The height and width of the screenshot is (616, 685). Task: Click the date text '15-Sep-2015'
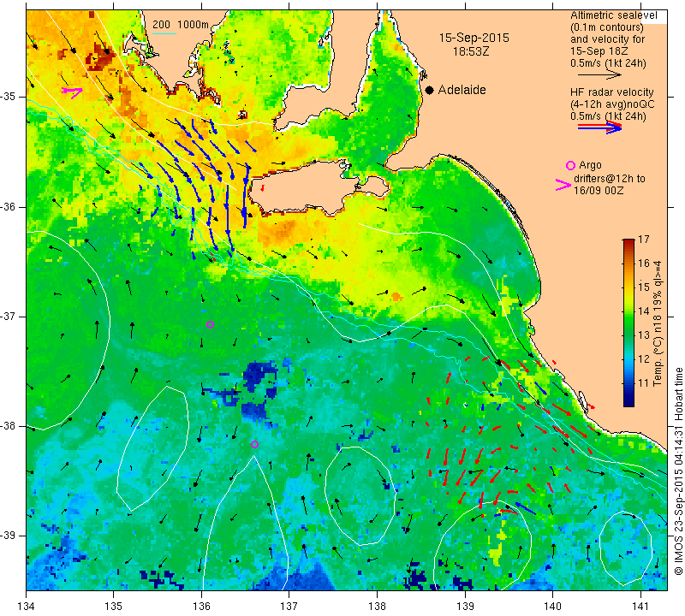[474, 38]
